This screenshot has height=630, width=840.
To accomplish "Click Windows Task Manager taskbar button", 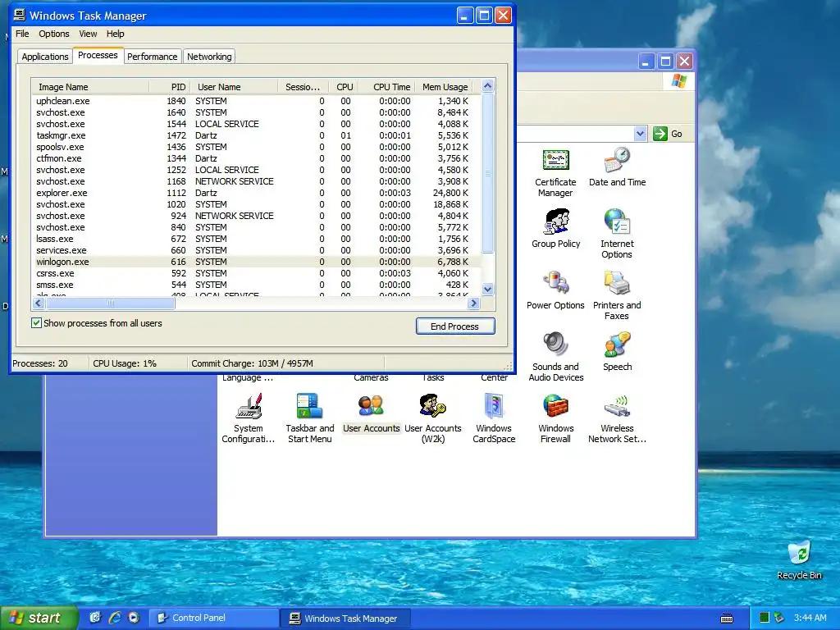I will pyautogui.click(x=346, y=619).
